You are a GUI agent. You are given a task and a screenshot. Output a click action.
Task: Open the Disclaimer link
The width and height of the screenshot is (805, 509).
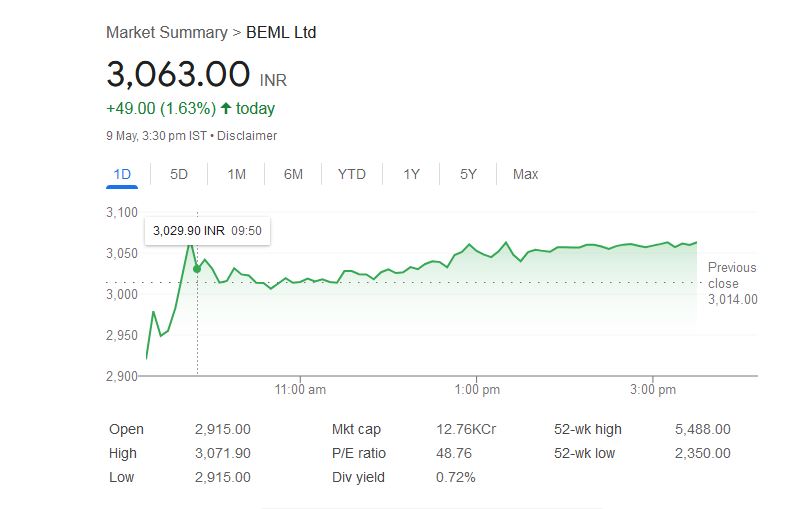[247, 136]
